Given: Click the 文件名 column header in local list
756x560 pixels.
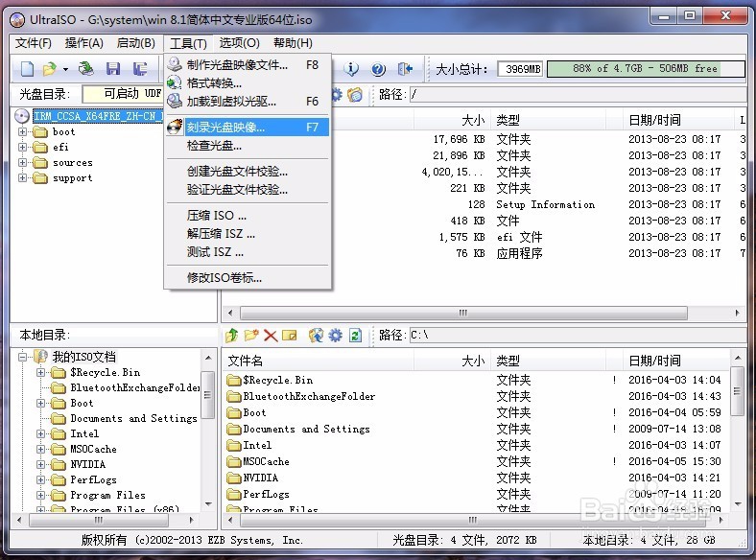Looking at the screenshot, I should pyautogui.click(x=319, y=361).
